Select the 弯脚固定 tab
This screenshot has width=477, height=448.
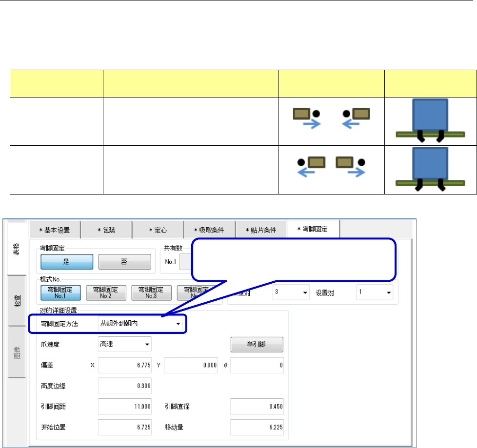[313, 229]
